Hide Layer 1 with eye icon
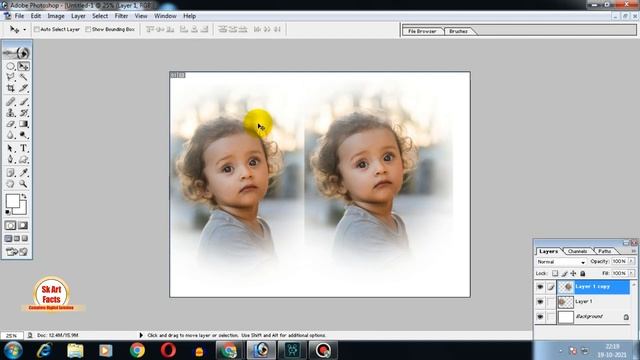The width and height of the screenshot is (640, 360). 540,302
